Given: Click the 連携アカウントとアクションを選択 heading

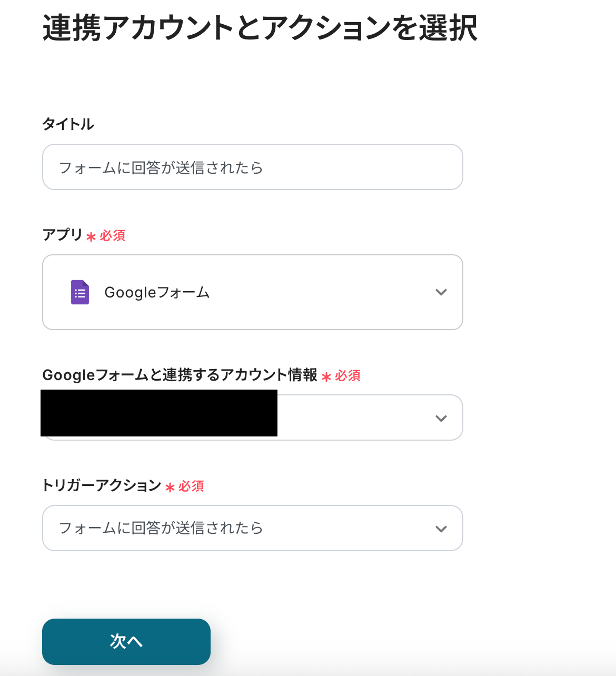Looking at the screenshot, I should [x=260, y=28].
